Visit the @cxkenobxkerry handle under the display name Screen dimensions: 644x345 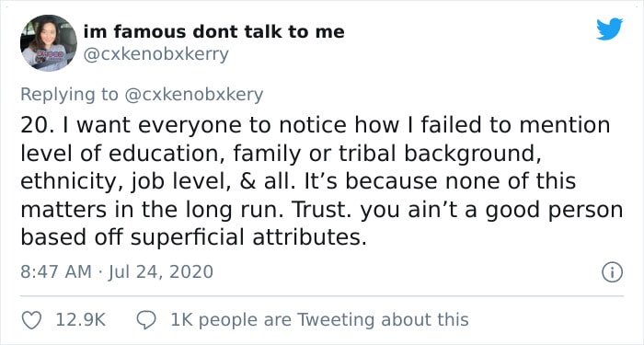tap(156, 54)
